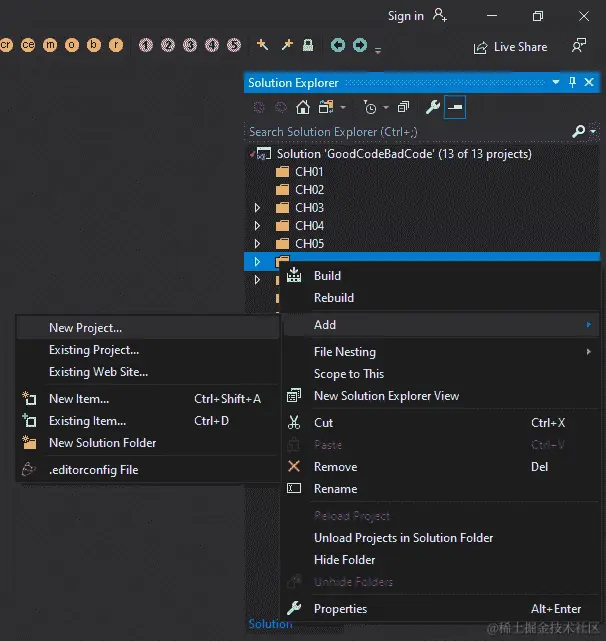
Task: Select Scope to This
Action: click(441, 374)
